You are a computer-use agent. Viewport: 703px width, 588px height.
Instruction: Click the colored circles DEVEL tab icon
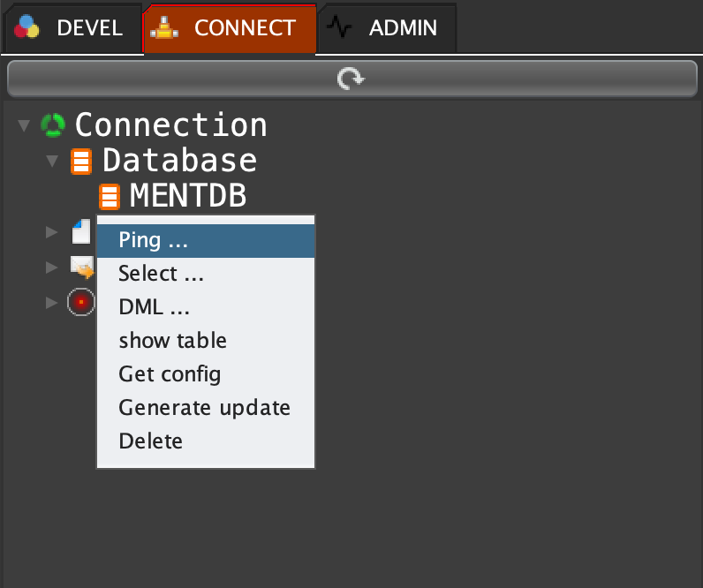[x=27, y=27]
